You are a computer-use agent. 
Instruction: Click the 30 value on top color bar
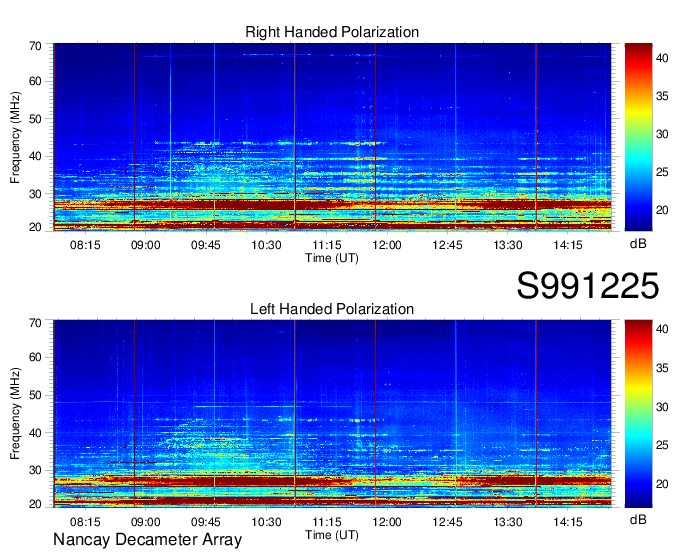(662, 134)
